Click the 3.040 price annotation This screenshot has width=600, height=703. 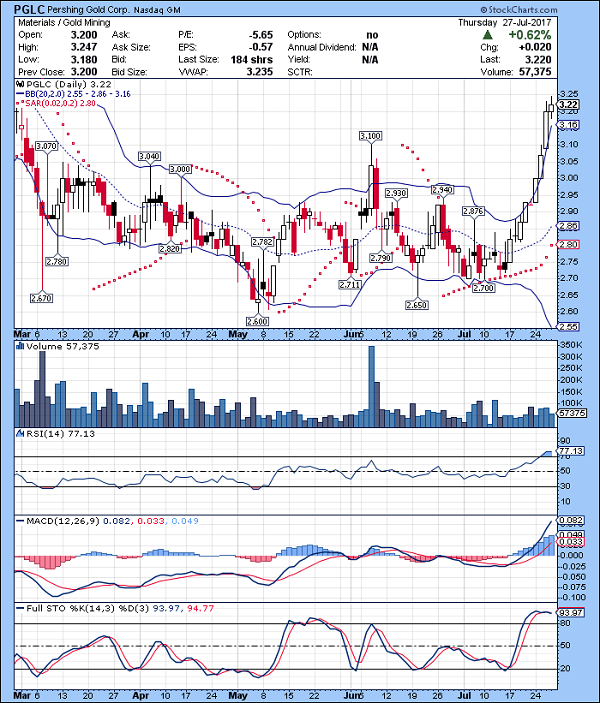[x=149, y=156]
